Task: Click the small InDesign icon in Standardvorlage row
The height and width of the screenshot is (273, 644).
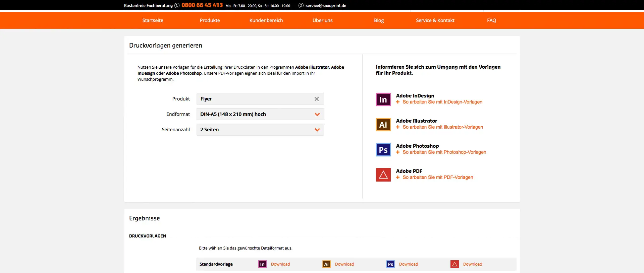Action: (262, 264)
